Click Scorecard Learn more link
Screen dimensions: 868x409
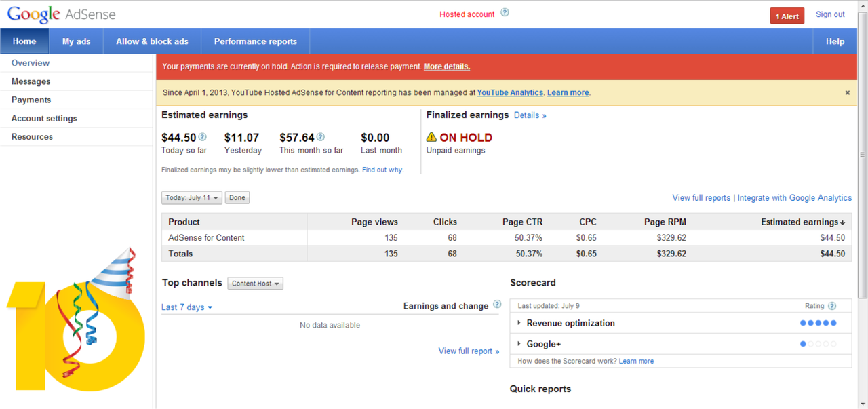[x=636, y=361]
